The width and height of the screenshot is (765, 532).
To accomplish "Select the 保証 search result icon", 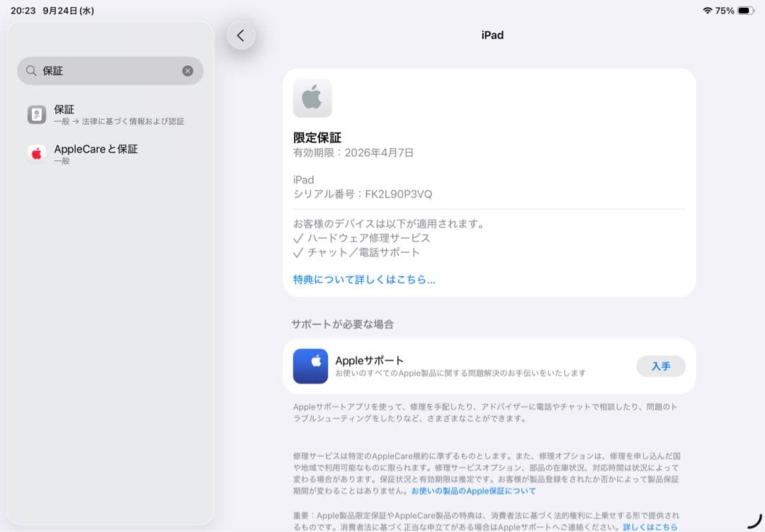I will tap(36, 114).
